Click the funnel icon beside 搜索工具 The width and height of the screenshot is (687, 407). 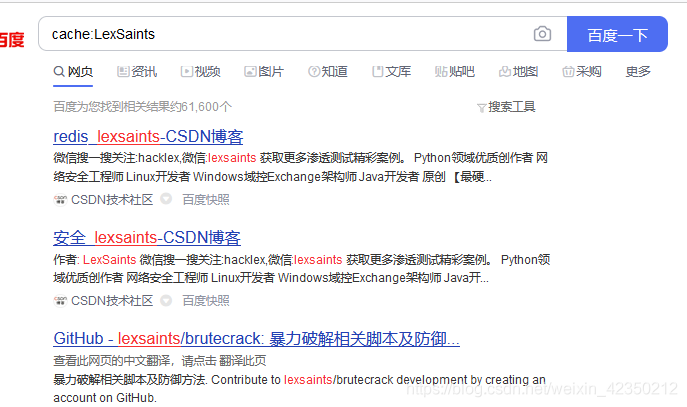(482, 108)
